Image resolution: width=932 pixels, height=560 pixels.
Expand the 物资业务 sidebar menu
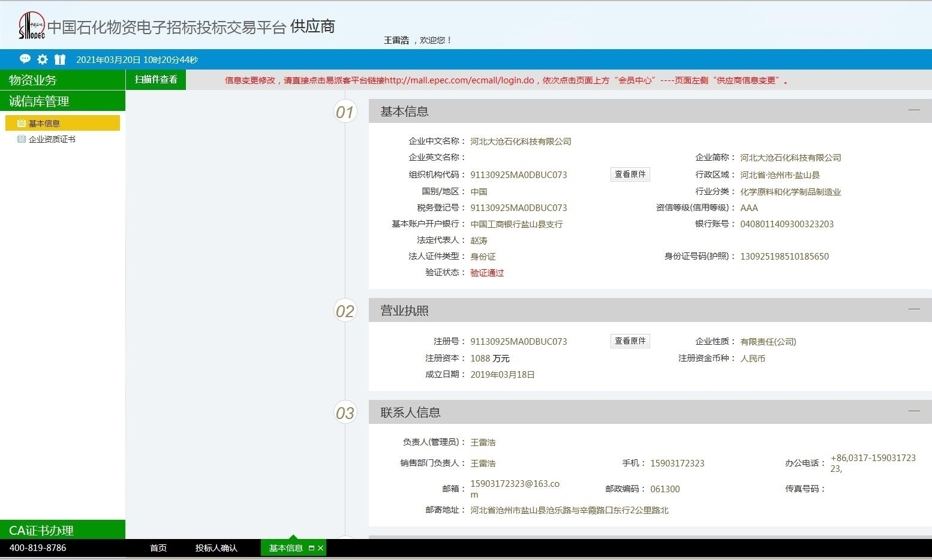click(62, 80)
